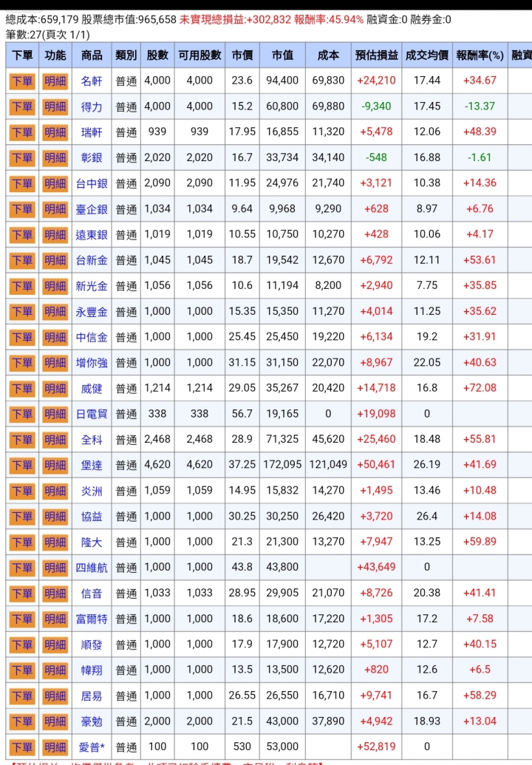Click 下單 button for 愛普* row
This screenshot has width=532, height=765.
click(22, 747)
